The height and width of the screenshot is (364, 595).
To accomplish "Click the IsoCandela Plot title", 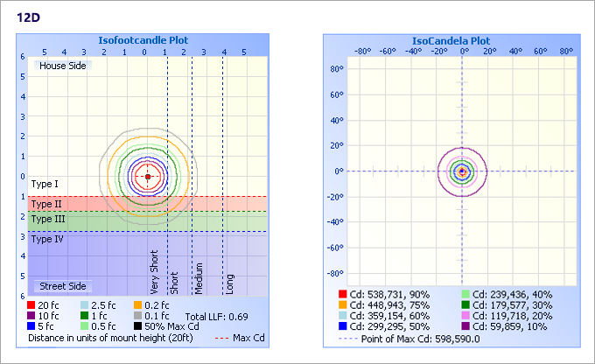I will pyautogui.click(x=451, y=40).
